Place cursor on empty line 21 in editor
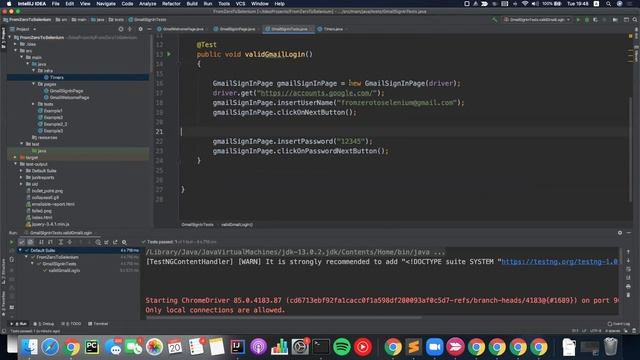 click(404, 131)
